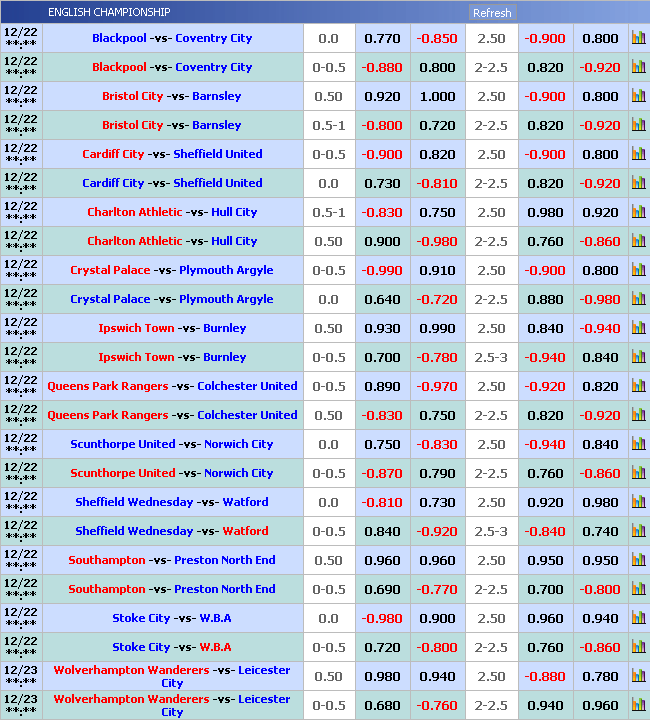Pick the 1.000 odds in Bristol City row
Viewport: 650px width, 720px height.
coord(437,97)
